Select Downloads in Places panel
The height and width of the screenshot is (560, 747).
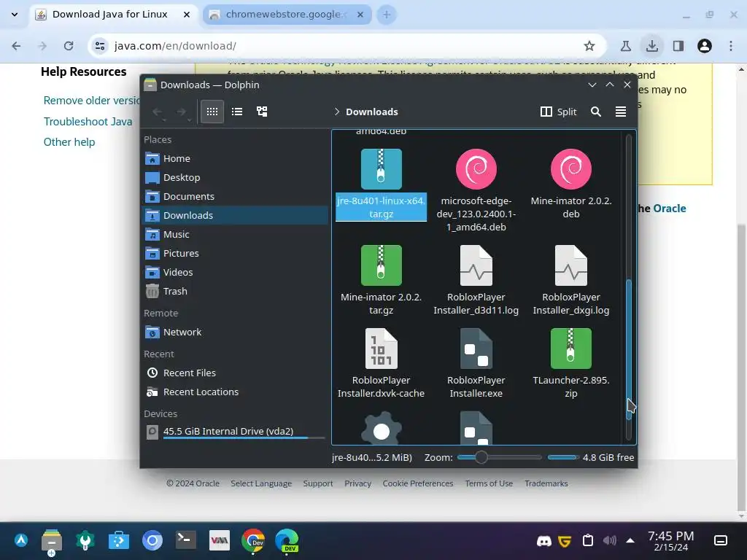tap(235, 215)
